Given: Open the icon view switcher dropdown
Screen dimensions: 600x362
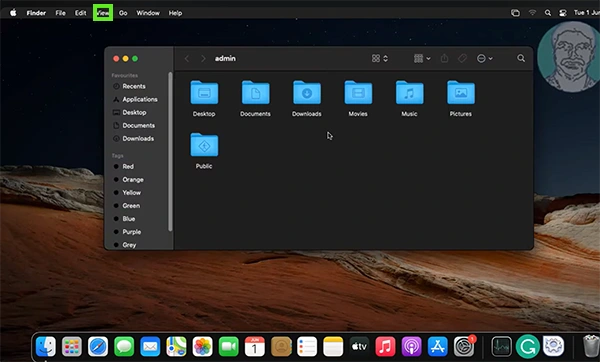Looking at the screenshot, I should click(x=380, y=58).
